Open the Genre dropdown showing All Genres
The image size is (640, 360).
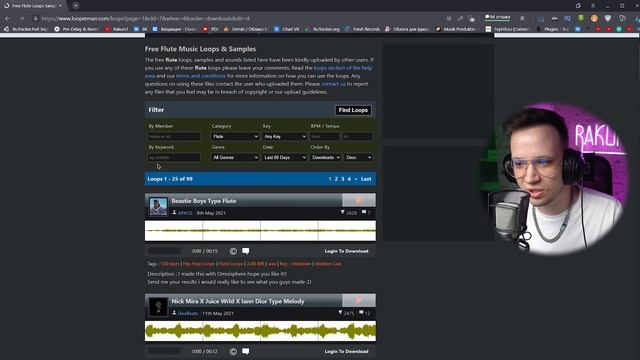[235, 157]
